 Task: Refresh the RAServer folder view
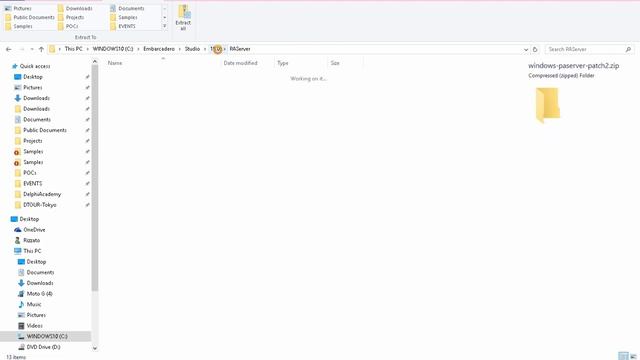pos(535,49)
